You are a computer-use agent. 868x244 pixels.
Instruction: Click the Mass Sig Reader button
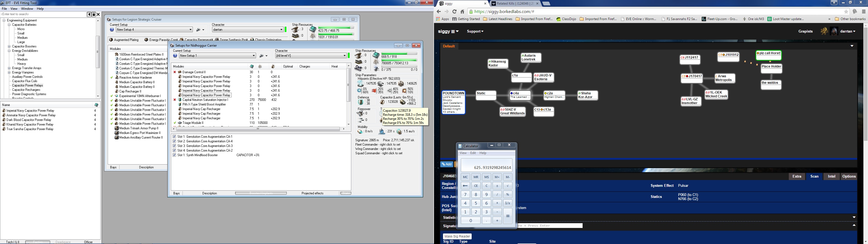click(x=457, y=236)
